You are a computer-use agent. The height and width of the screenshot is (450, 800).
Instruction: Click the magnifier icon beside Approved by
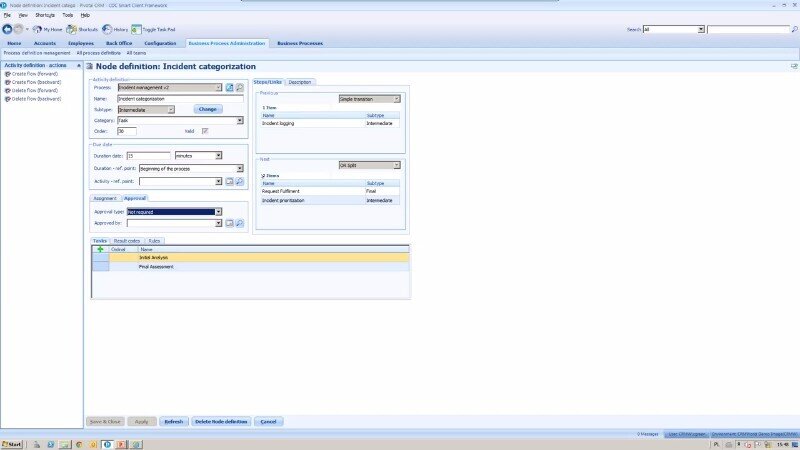tap(240, 223)
